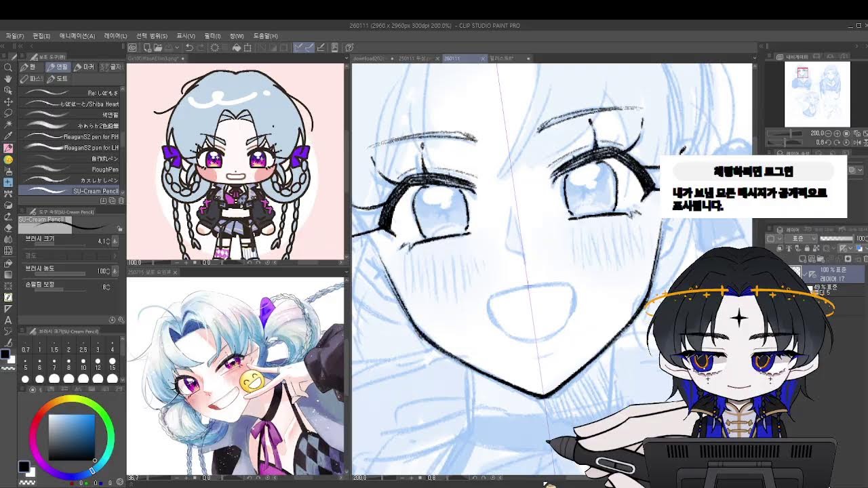Choose the RoughPen brush
The height and width of the screenshot is (488, 868).
point(71,169)
